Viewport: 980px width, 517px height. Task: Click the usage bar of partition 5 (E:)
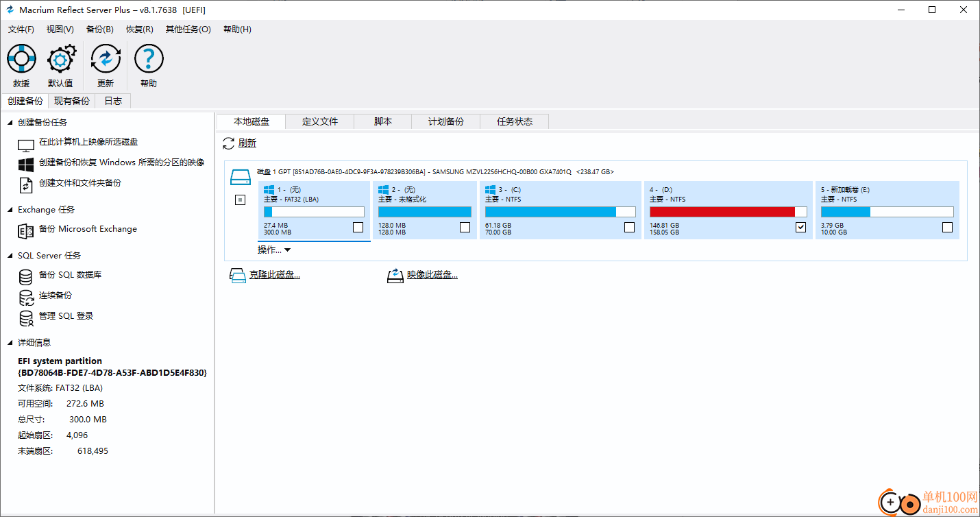tap(887, 212)
